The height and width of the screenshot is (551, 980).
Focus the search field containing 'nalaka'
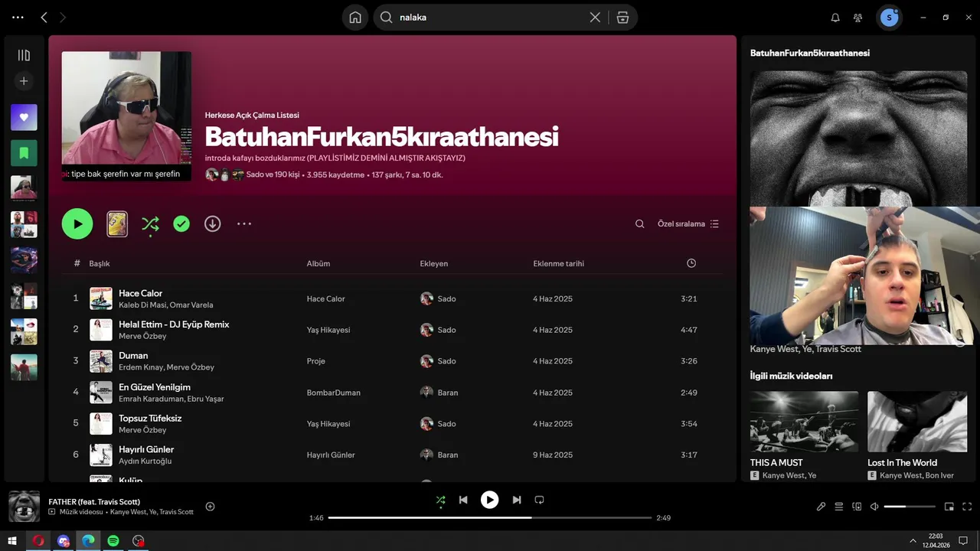pos(490,18)
